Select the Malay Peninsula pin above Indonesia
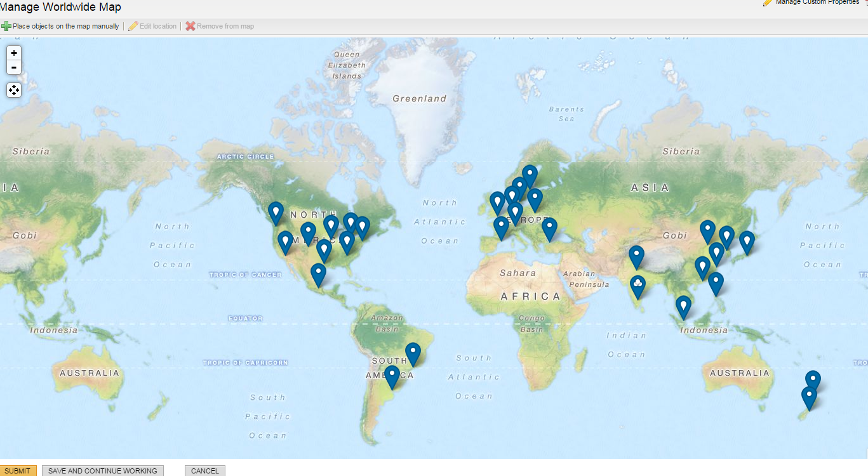Screen dimensions: 868x476 [x=683, y=308]
